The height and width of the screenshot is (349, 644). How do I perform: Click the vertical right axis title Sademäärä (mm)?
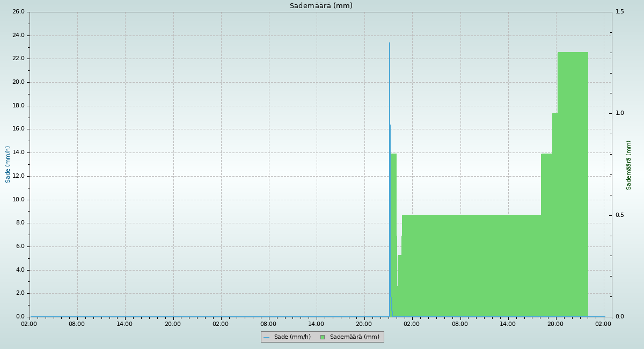(x=629, y=165)
